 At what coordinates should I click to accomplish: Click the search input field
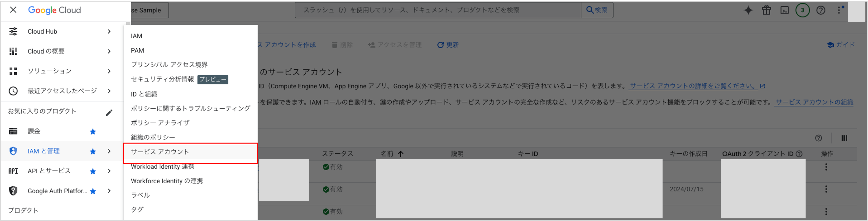coord(438,10)
